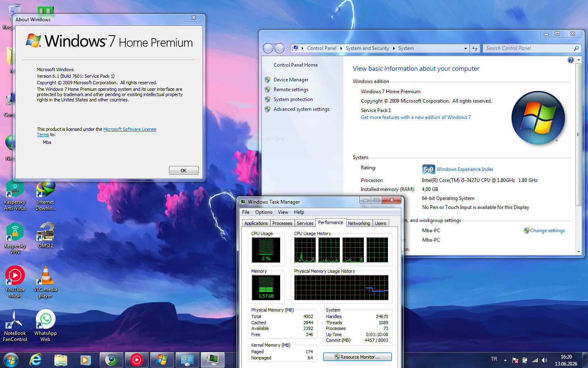The width and height of the screenshot is (588, 368).
Task: Click the Control Panel breadcrumb in address bar
Action: tap(322, 48)
